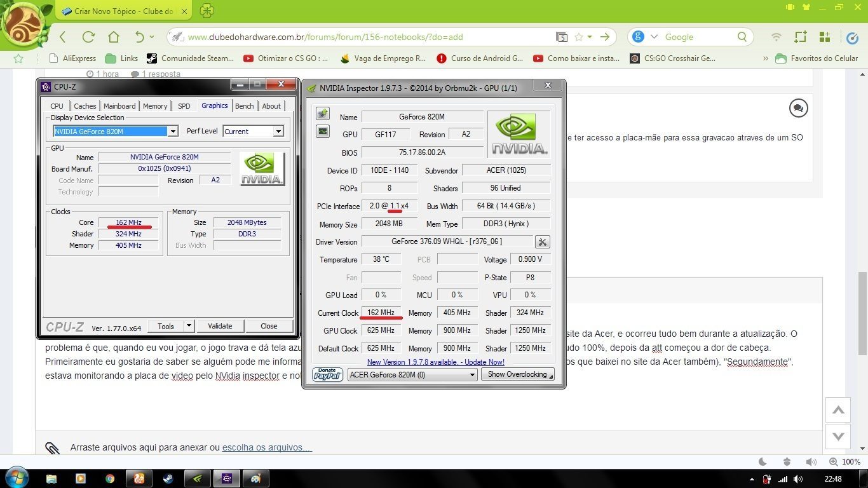Open the Wi-Fi sharing icon in toolbar
The image size is (868, 488).
[776, 37]
